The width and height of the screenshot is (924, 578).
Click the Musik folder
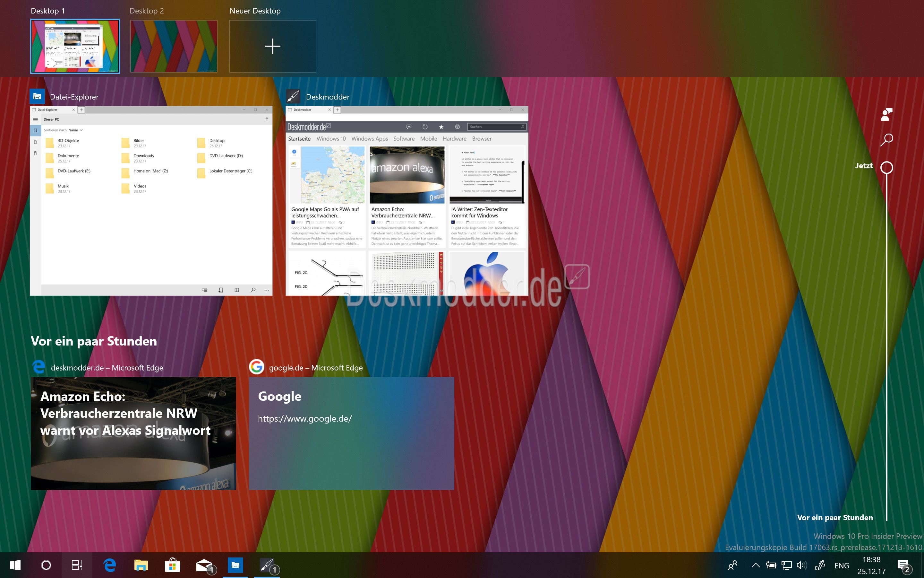pos(58,188)
